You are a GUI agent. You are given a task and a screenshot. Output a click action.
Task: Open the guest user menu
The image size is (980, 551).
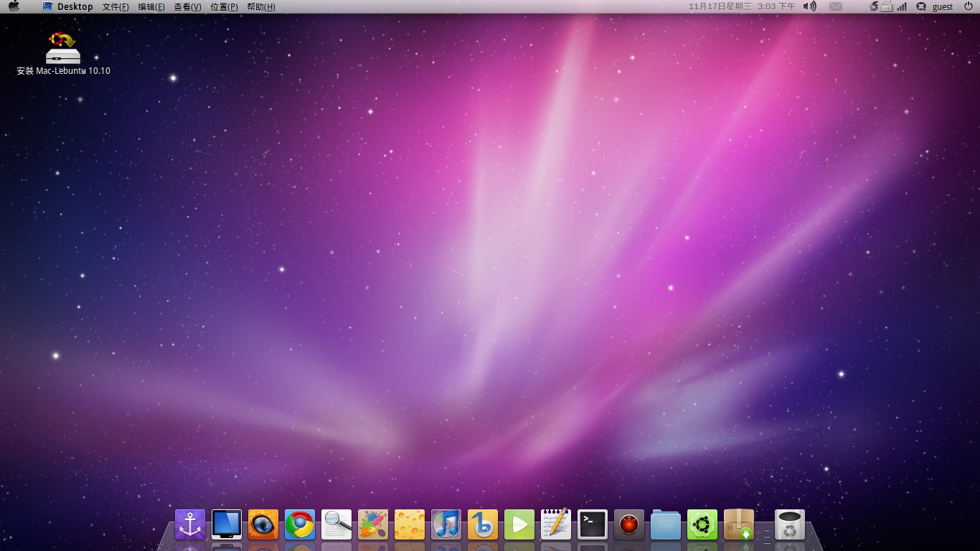tap(943, 6)
